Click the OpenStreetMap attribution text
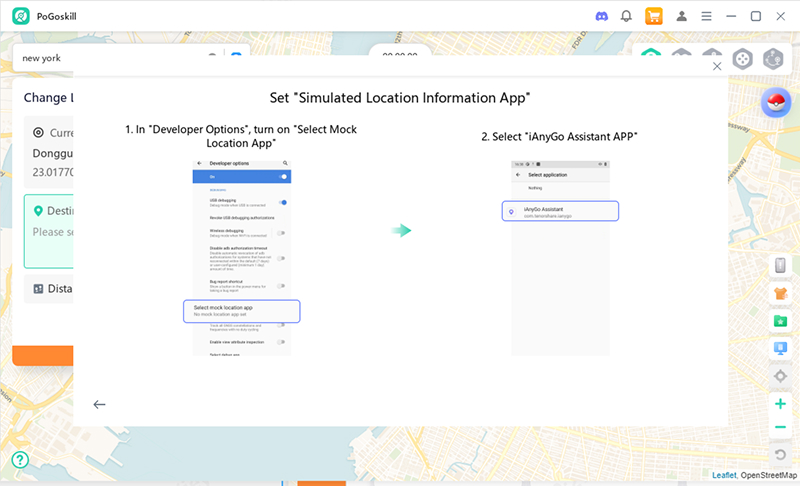Image resolution: width=800 pixels, height=486 pixels. [x=768, y=475]
